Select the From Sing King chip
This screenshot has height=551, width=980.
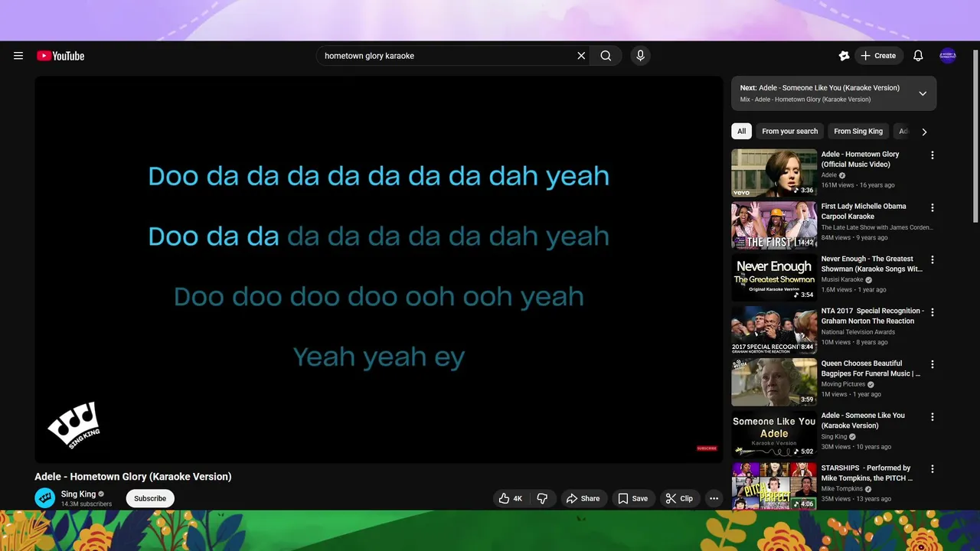pos(858,132)
